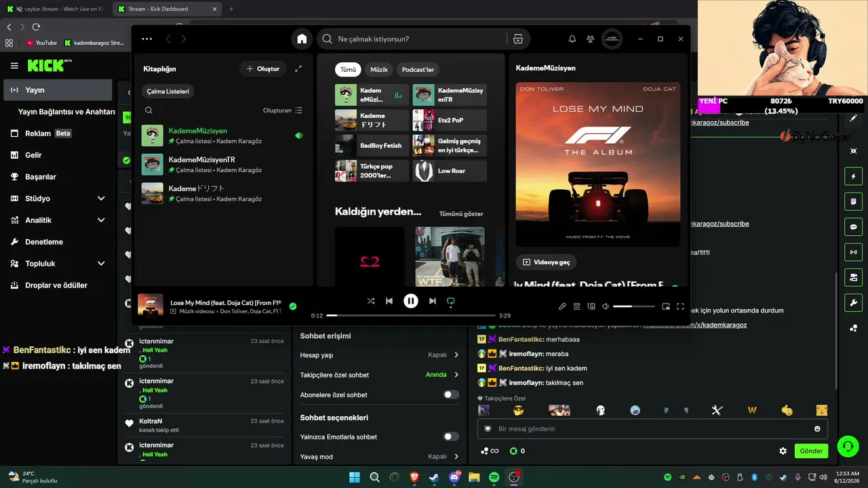Open Spotify profile avatar
This screenshot has width=868, height=488.
click(612, 39)
